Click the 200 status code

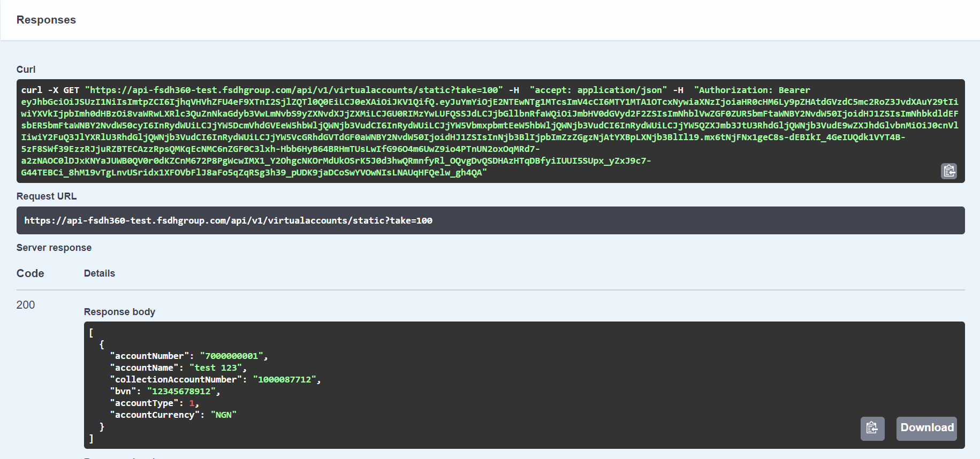pyautogui.click(x=26, y=305)
